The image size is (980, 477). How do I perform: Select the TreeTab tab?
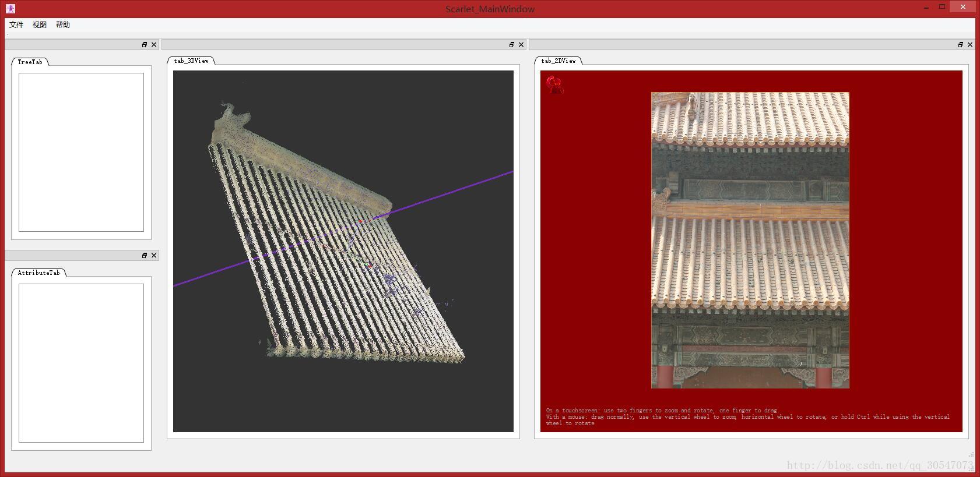(x=30, y=62)
